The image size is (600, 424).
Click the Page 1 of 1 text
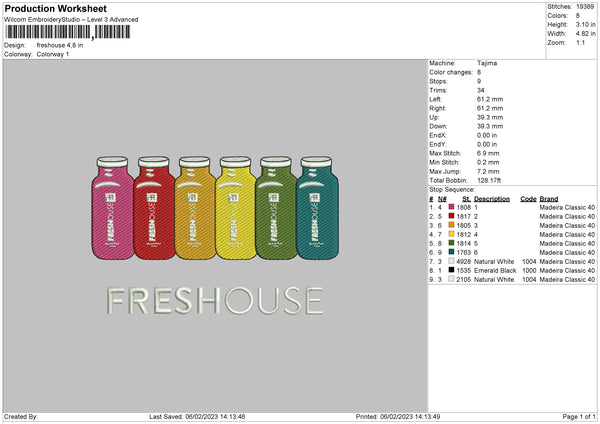(x=579, y=416)
